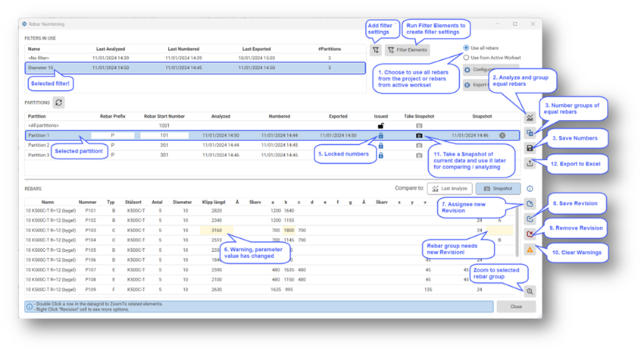
Task: Refresh the Partitions list
Action: click(59, 102)
